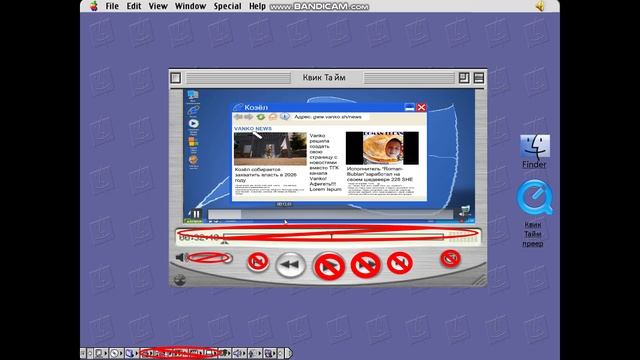
Task: Click the Козёл browser address field
Action: click(x=331, y=117)
